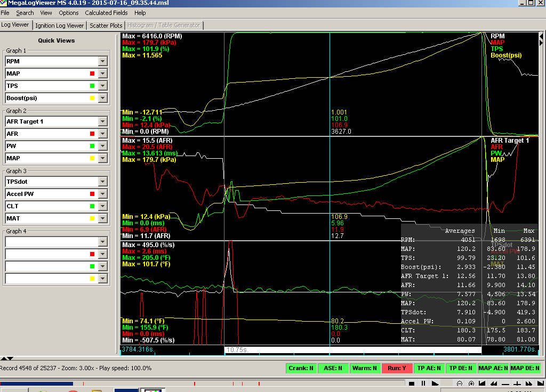Switch to Ignition Log Viewer tab
The width and height of the screenshot is (546, 392).
[x=60, y=25]
